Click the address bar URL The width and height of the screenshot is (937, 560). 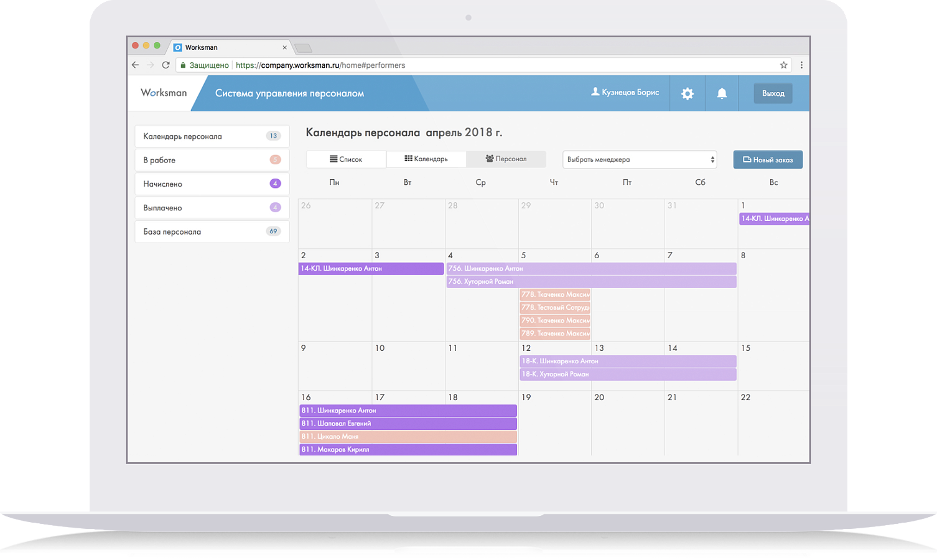click(320, 65)
